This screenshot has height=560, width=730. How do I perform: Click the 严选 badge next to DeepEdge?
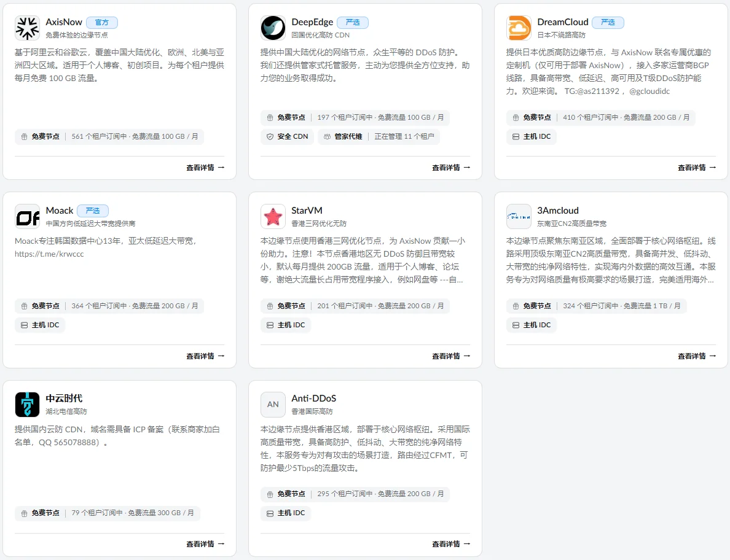(353, 22)
